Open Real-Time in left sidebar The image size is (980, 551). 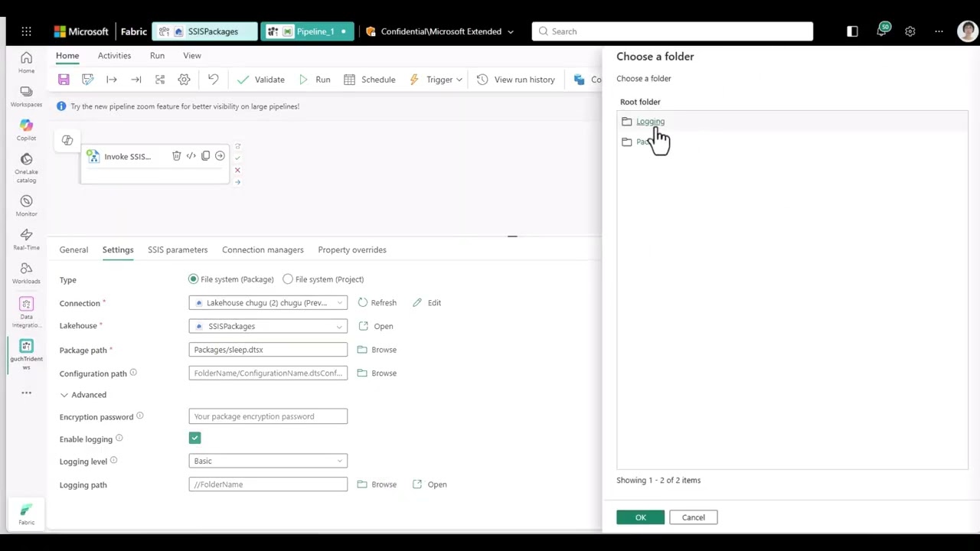click(26, 240)
